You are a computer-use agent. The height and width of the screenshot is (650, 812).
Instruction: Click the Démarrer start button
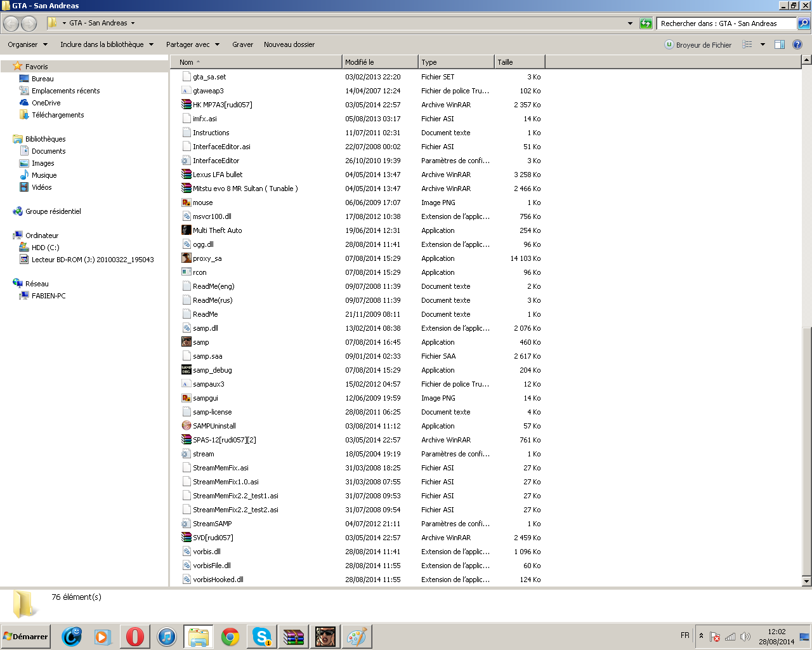pyautogui.click(x=25, y=636)
